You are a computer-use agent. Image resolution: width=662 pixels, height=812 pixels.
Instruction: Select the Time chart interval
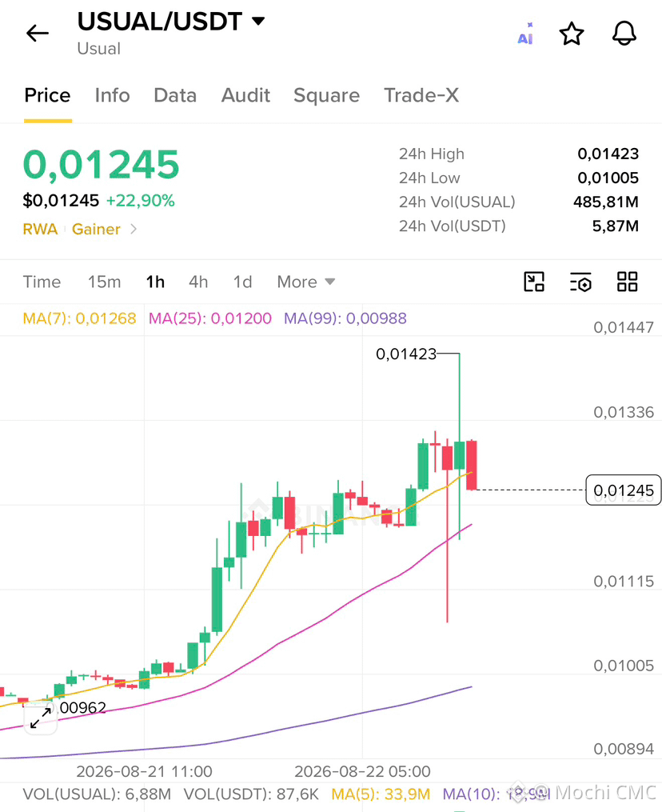pyautogui.click(x=42, y=282)
